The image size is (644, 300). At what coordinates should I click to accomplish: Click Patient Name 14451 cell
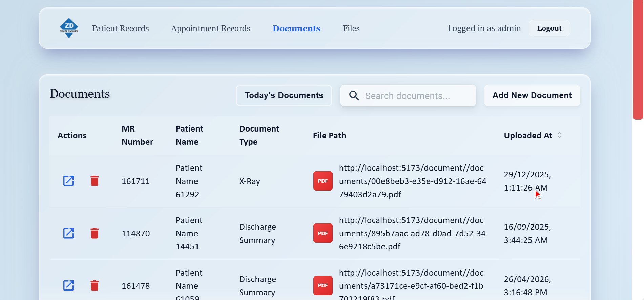pyautogui.click(x=189, y=233)
